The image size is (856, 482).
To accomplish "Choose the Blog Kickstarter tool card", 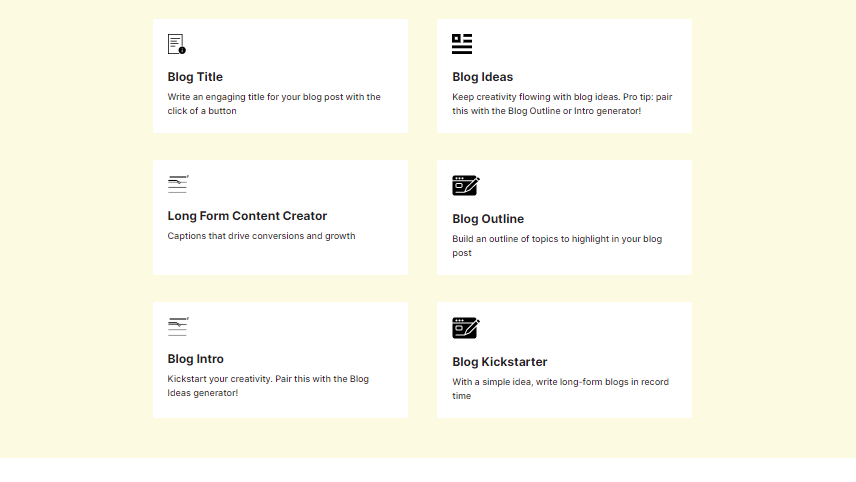I will (564, 360).
